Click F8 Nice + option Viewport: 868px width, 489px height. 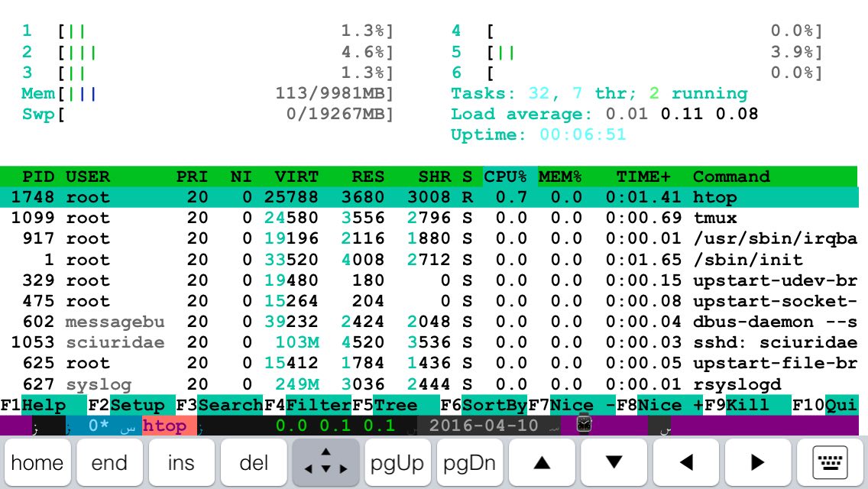tap(660, 405)
